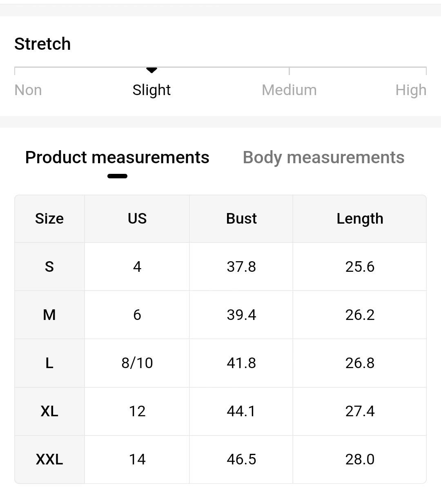Click the Size column header
441x504 pixels.
click(49, 219)
